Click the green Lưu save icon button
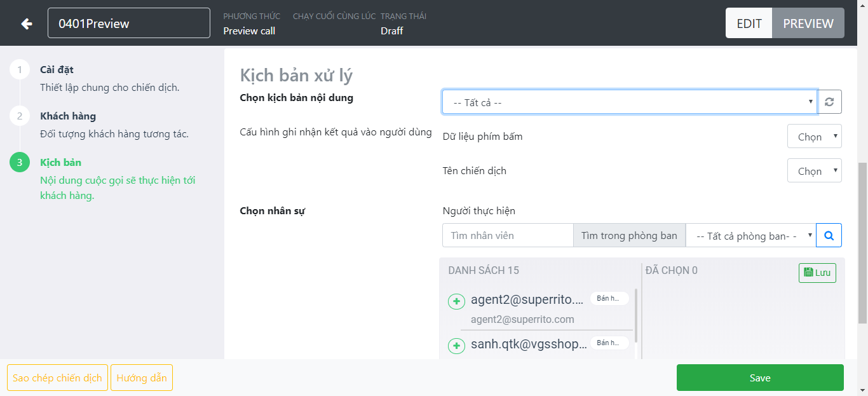The image size is (868, 396). [817, 272]
